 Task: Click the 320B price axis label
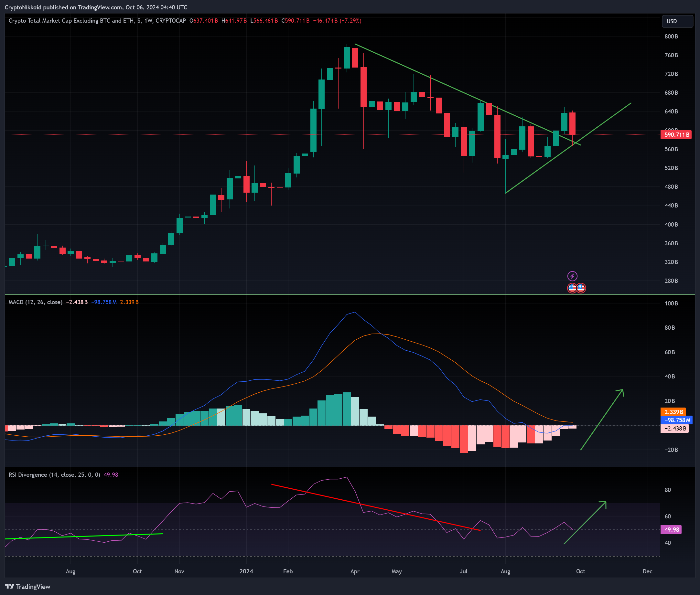pos(671,262)
